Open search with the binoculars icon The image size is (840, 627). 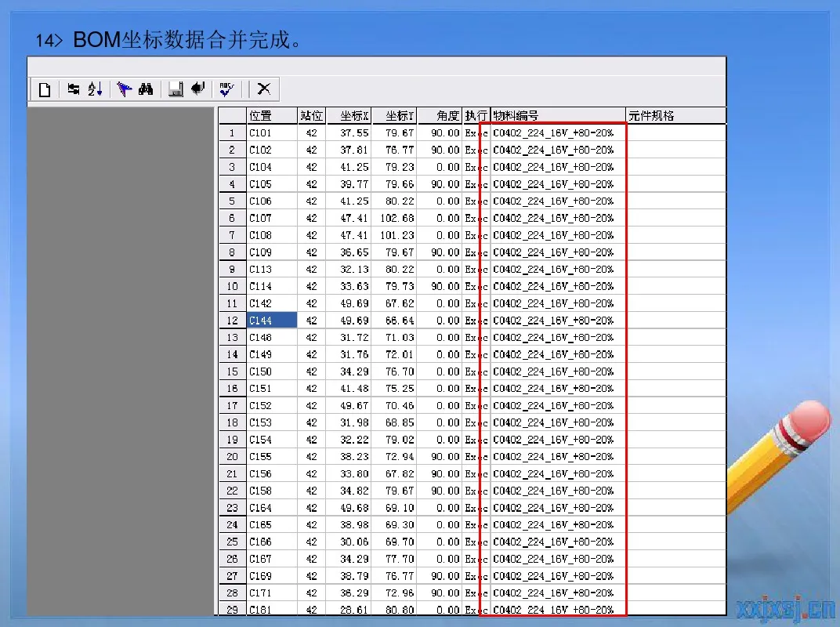click(x=146, y=89)
